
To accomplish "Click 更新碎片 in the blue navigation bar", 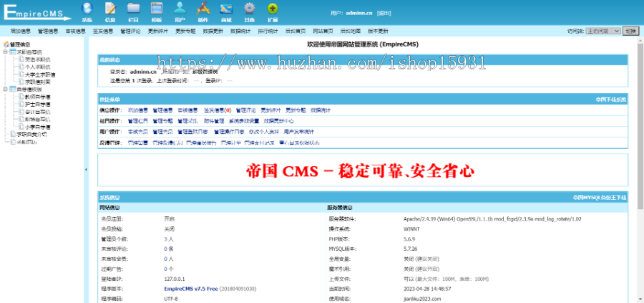I will (158, 31).
